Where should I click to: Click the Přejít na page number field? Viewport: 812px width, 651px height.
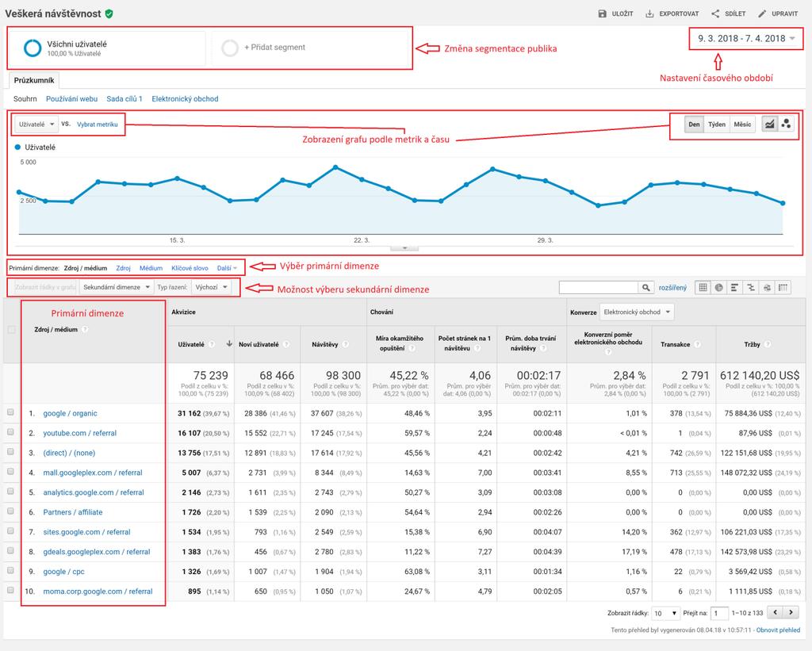719,613
